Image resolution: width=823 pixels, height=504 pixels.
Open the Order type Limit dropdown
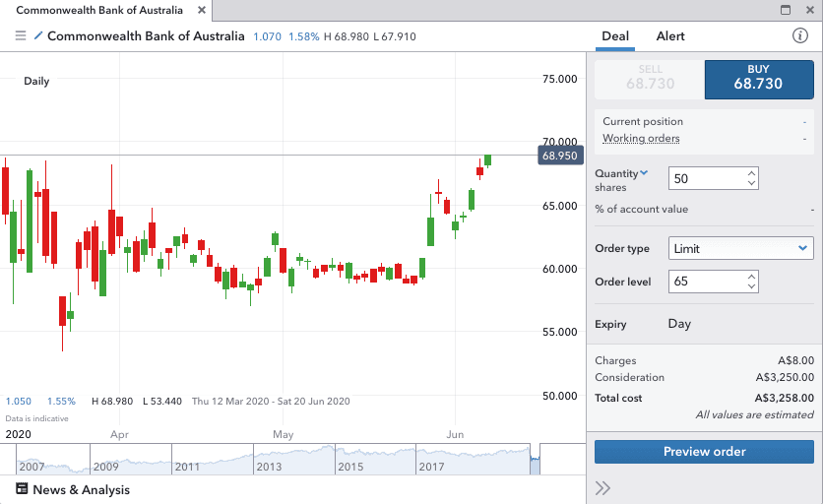tap(740, 248)
